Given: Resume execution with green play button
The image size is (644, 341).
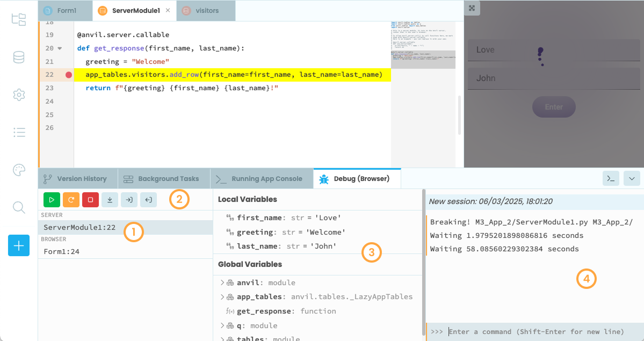Looking at the screenshot, I should pos(52,200).
